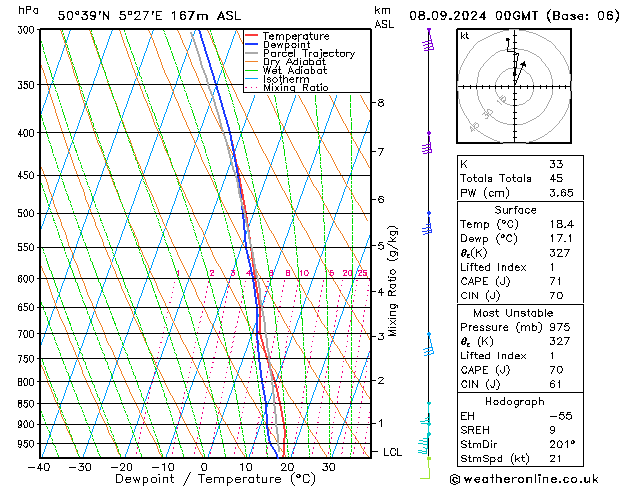Click the SREH value 9

pyautogui.click(x=552, y=430)
